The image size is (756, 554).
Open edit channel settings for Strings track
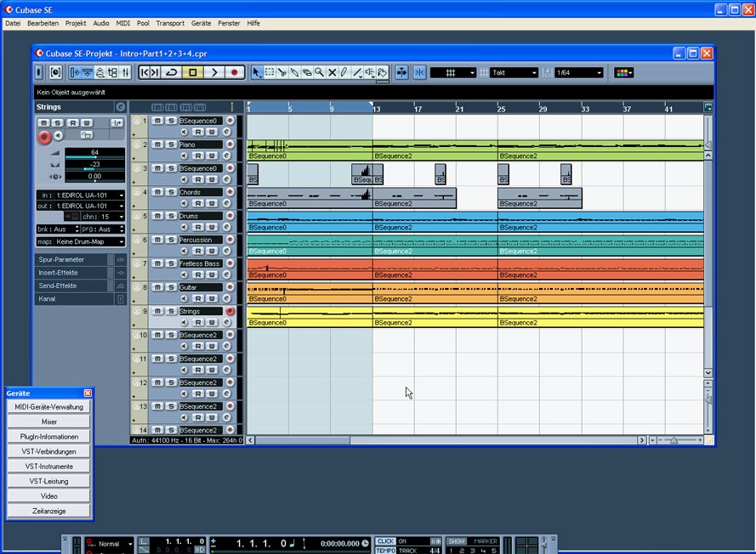point(226,322)
